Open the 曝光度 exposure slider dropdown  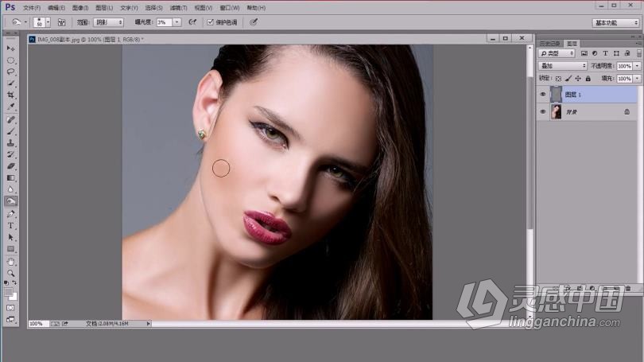[177, 22]
